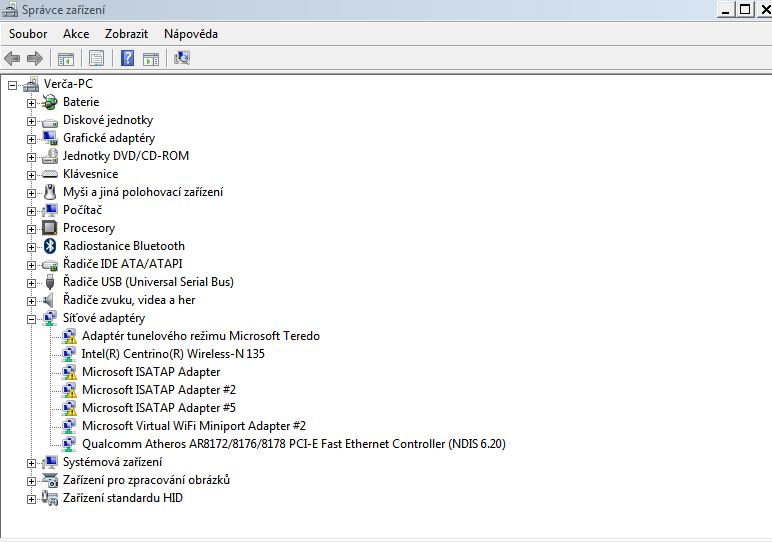This screenshot has width=772, height=542.
Task: Select the Síťové adaptéry network icon
Action: (x=50, y=318)
